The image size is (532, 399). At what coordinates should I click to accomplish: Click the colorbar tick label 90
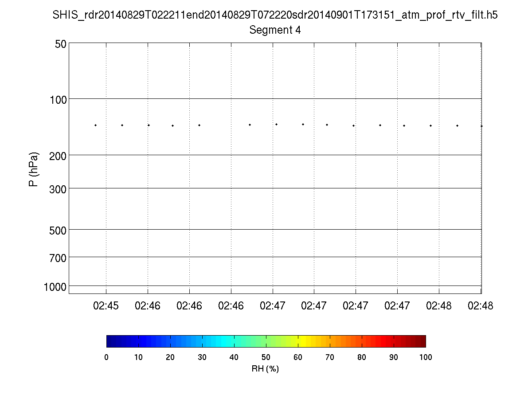(x=394, y=357)
